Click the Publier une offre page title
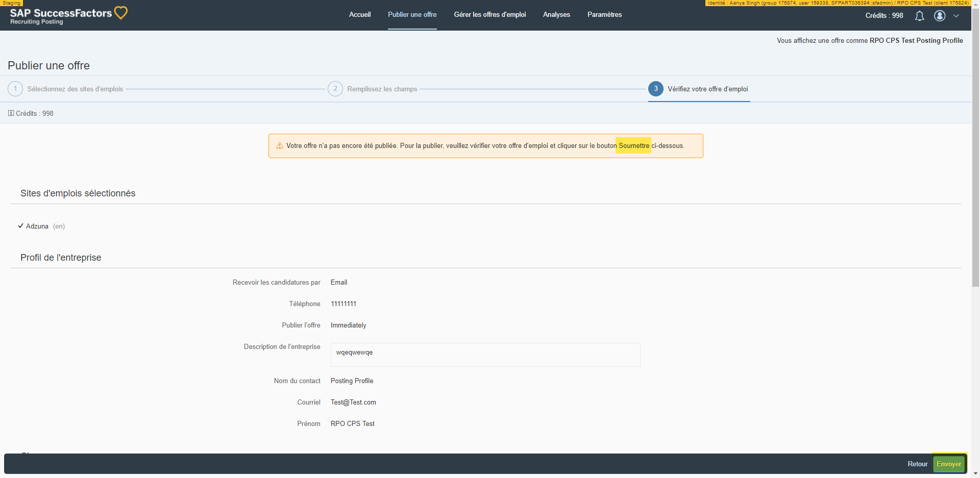 (x=49, y=66)
